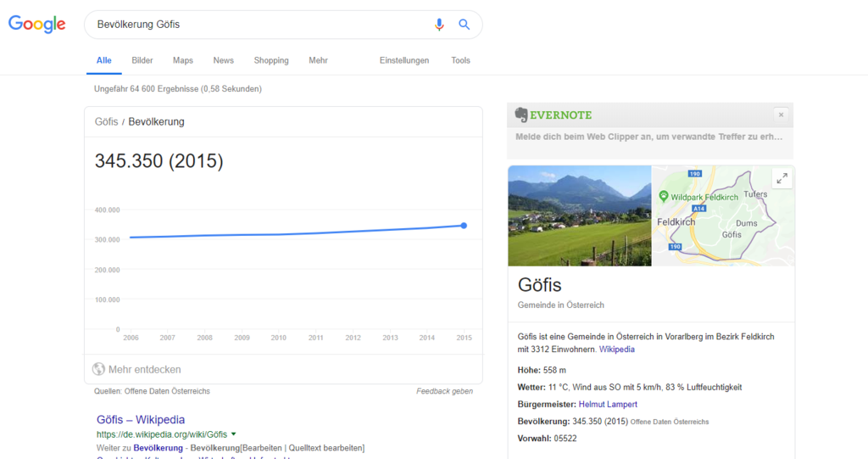Screen dimensions: 868x459
Task: Click the blue search magnifier icon
Action: point(465,25)
